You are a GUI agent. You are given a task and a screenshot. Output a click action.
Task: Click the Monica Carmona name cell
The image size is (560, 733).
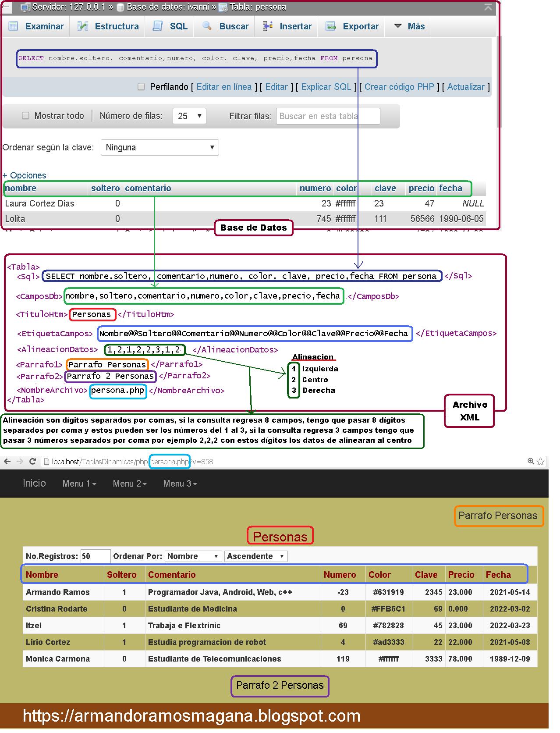click(58, 659)
